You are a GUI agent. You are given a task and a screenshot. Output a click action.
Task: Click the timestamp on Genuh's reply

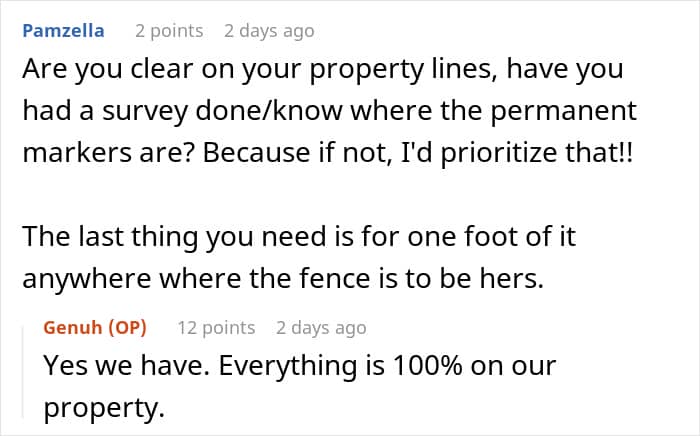321,328
